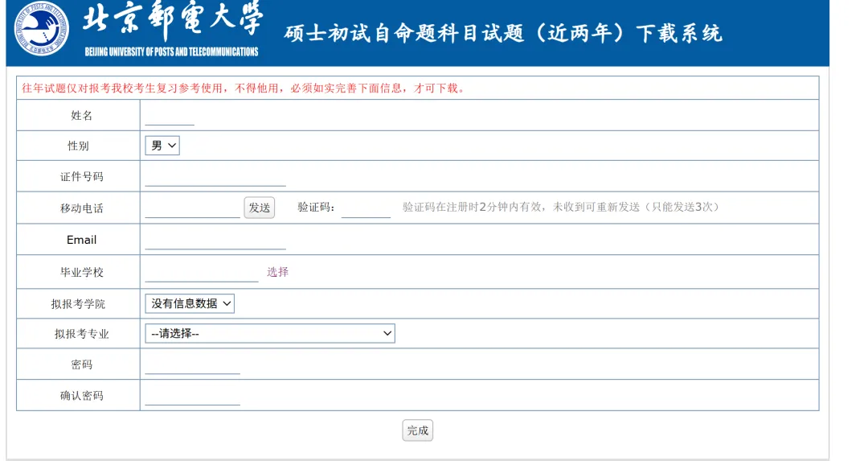Click the 证件号码 ID number field
Screen dimensions: 868x461
click(x=215, y=177)
